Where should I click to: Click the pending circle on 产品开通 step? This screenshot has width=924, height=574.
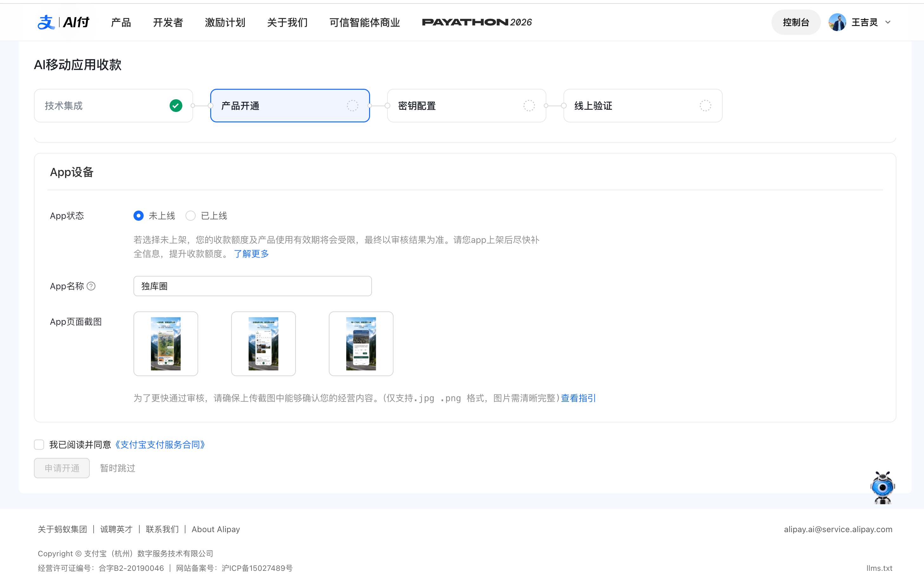tap(353, 106)
